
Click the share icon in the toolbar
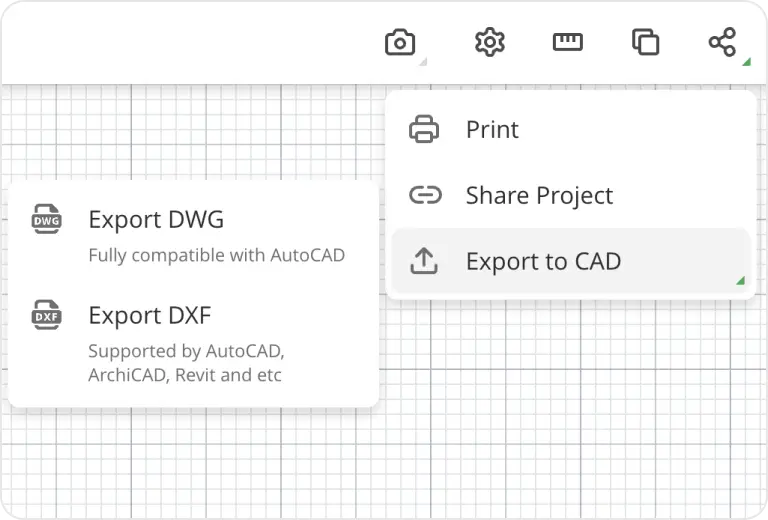coord(722,42)
